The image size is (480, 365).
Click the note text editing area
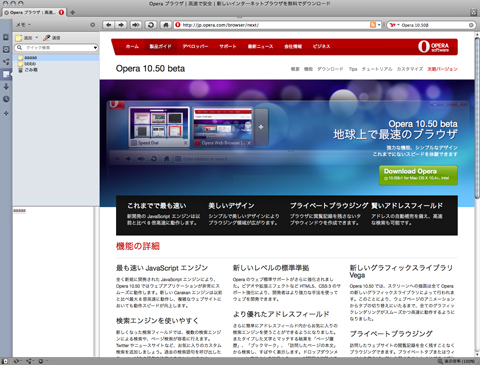pyautogui.click(x=53, y=282)
